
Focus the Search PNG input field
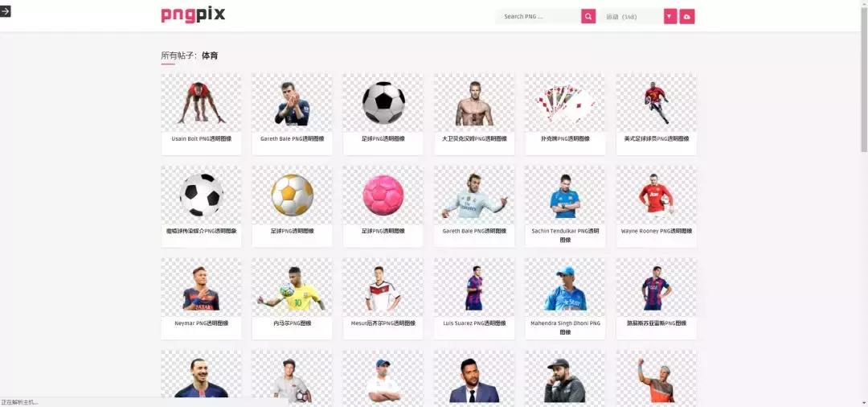pos(538,17)
